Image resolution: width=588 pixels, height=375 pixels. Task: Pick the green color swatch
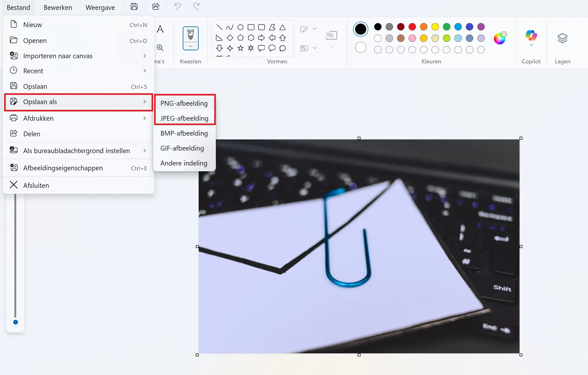point(447,27)
